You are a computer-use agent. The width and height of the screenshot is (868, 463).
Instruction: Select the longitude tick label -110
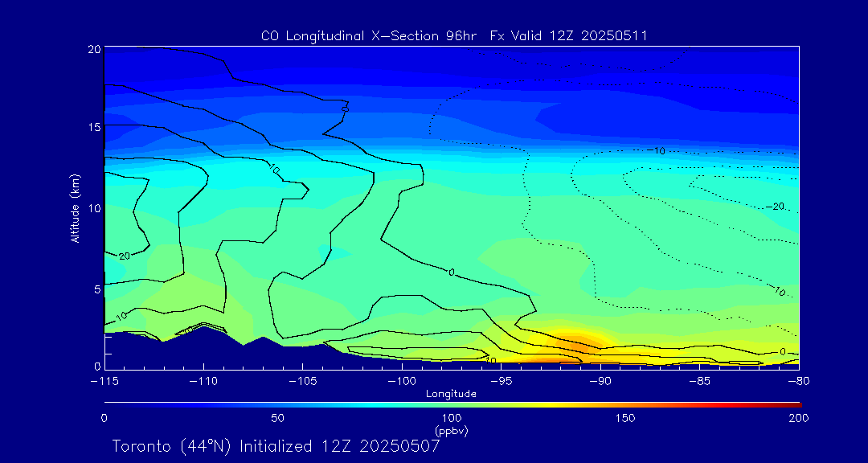203,382
